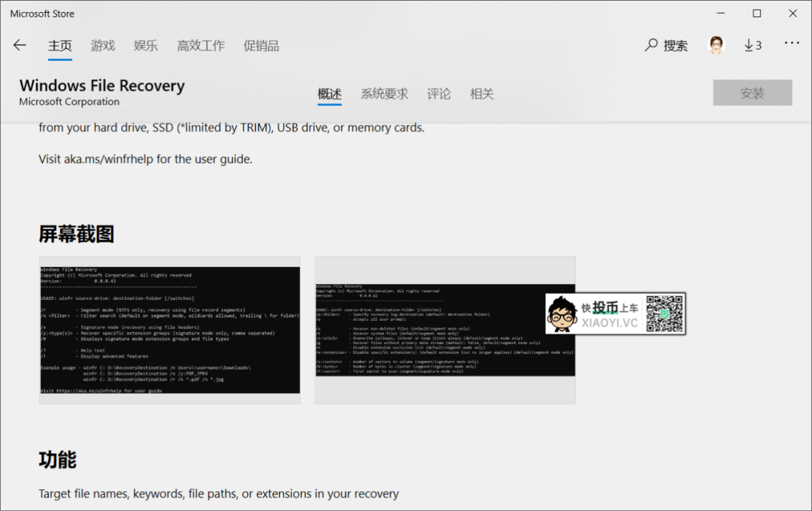View the first app screenshot
812x511 pixels.
pos(169,331)
